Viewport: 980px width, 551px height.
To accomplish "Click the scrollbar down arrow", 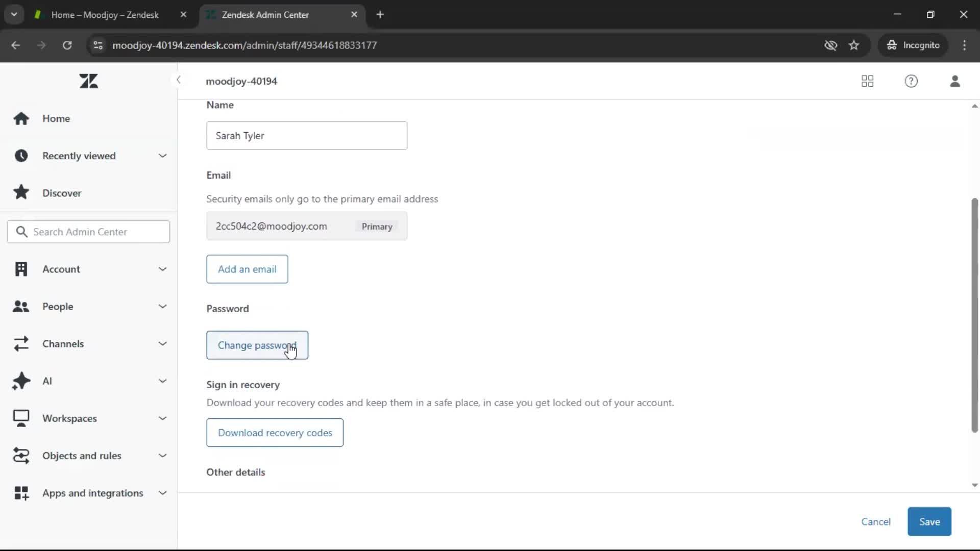I will [974, 485].
